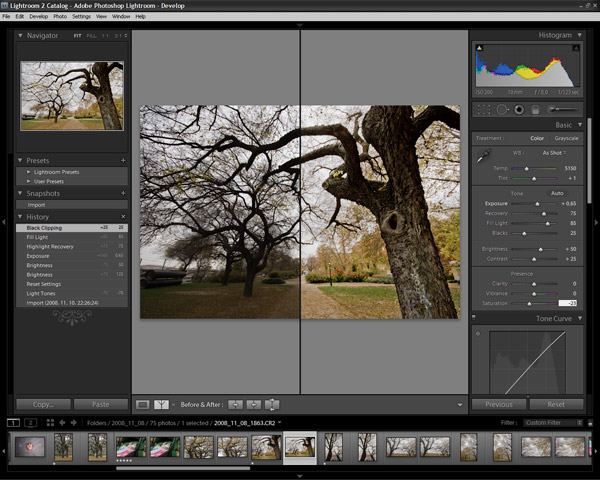600x480 pixels.
Task: Create a new snapshot with plus icon
Action: pyautogui.click(x=123, y=193)
